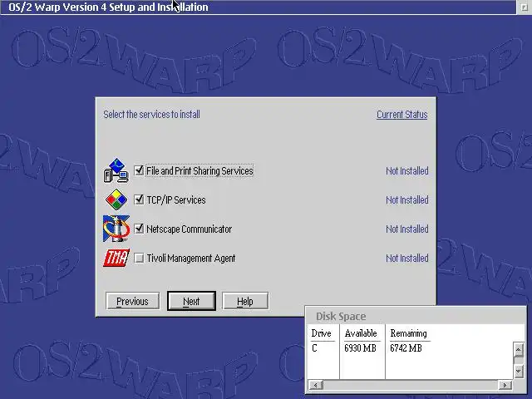Open the Help button
532x399 pixels.
point(245,301)
